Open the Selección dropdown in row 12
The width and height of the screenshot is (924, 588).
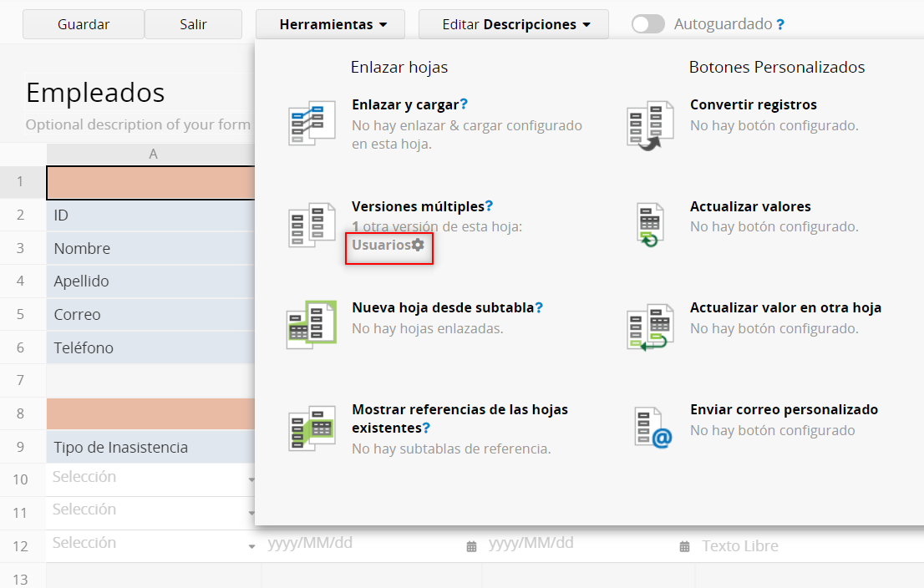pyautogui.click(x=251, y=546)
